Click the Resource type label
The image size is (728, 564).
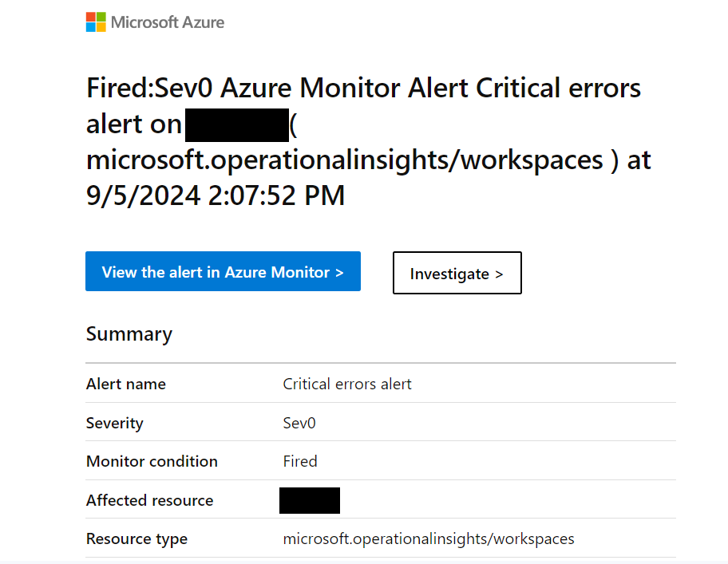[136, 539]
